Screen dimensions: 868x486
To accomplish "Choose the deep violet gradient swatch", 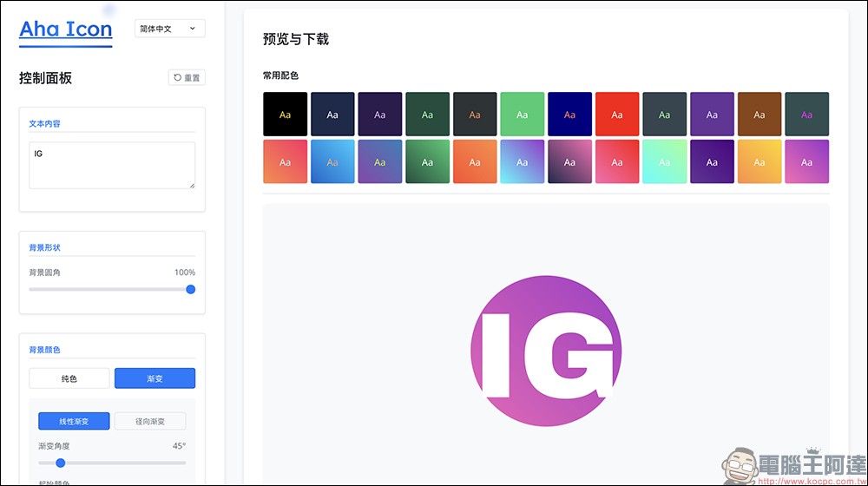I will click(712, 161).
